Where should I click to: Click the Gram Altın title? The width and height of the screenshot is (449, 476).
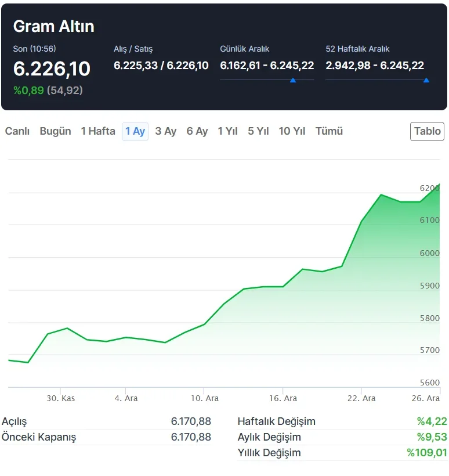point(53,26)
